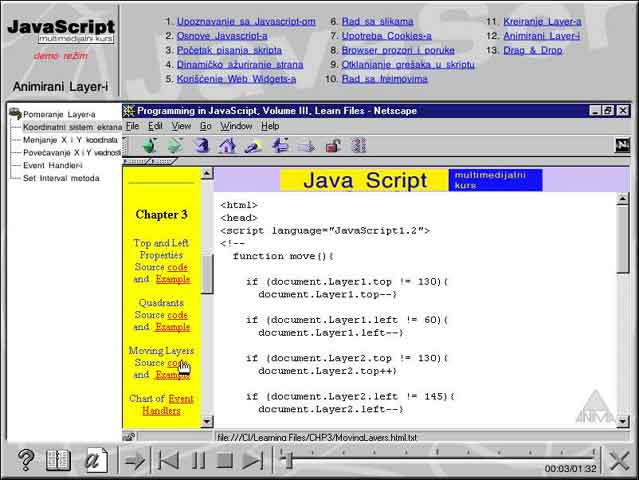This screenshot has width=639, height=480.
Task: Select Povećavanje X i Y vrednosti item
Action: (x=72, y=153)
